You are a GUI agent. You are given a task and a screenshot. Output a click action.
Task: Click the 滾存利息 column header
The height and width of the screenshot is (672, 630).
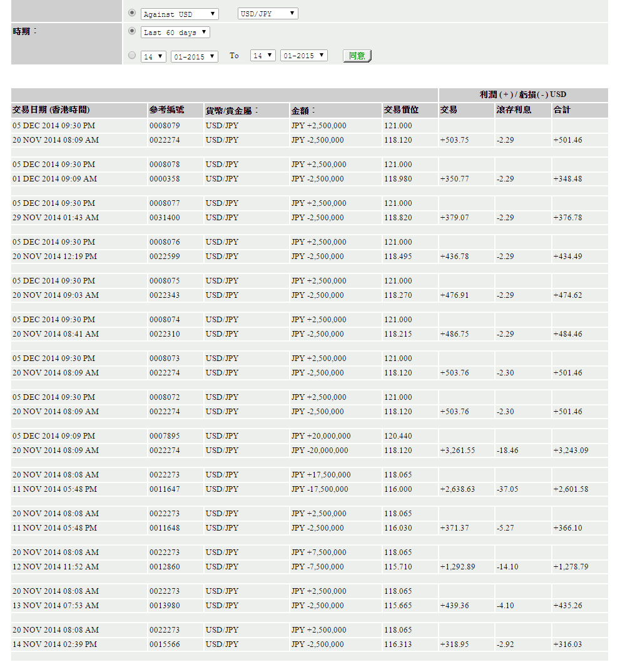tap(514, 110)
